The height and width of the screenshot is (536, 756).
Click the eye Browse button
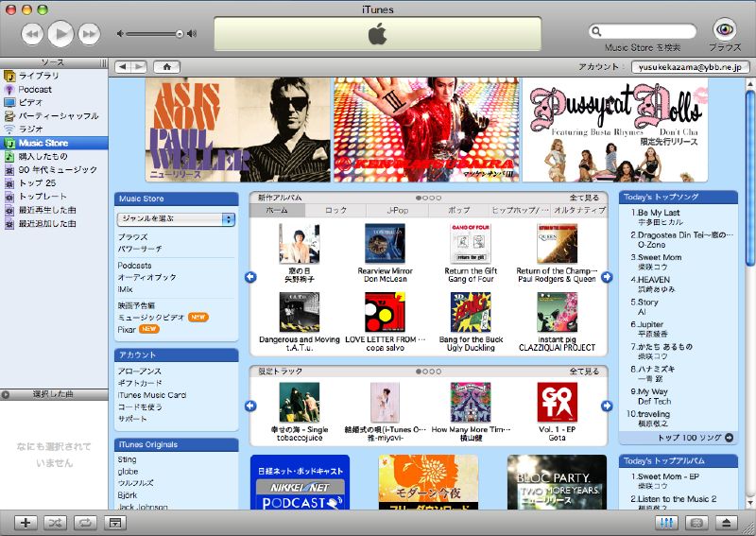pos(725,30)
